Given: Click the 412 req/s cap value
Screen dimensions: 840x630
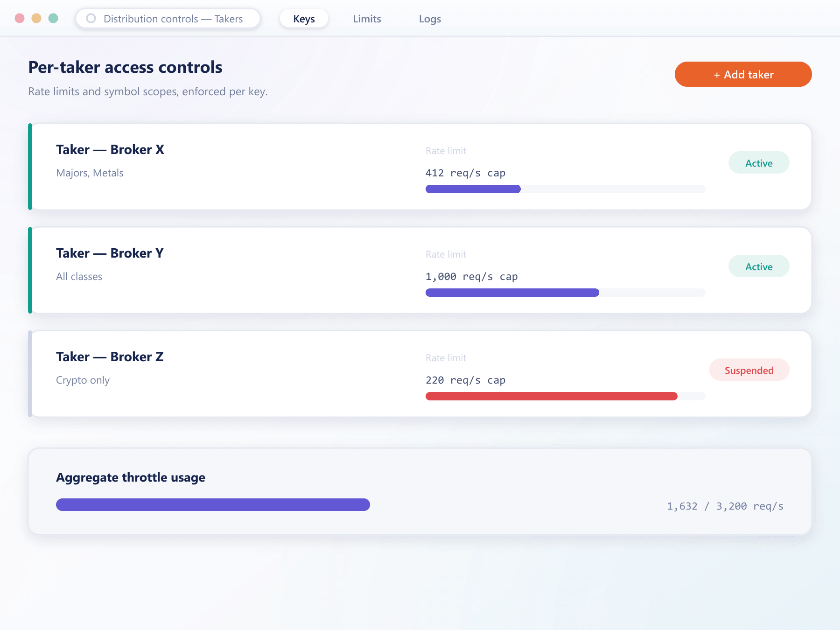Looking at the screenshot, I should click(x=465, y=173).
